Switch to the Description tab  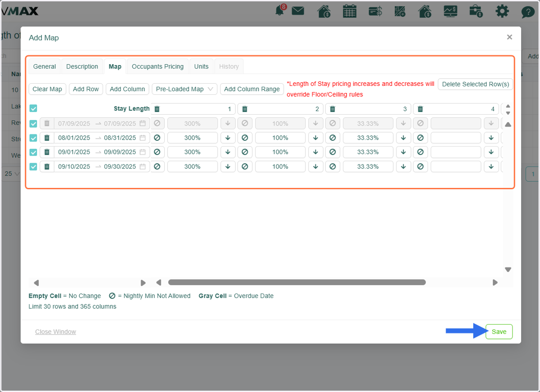(x=82, y=67)
